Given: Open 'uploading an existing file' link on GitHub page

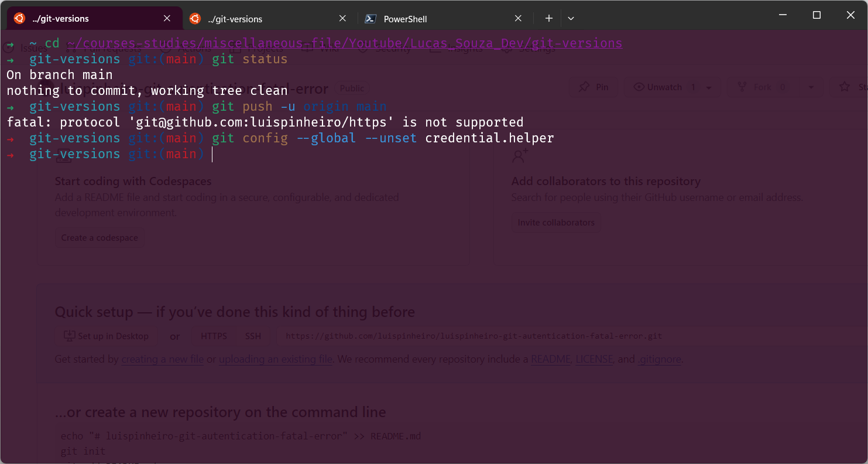Looking at the screenshot, I should [276, 359].
